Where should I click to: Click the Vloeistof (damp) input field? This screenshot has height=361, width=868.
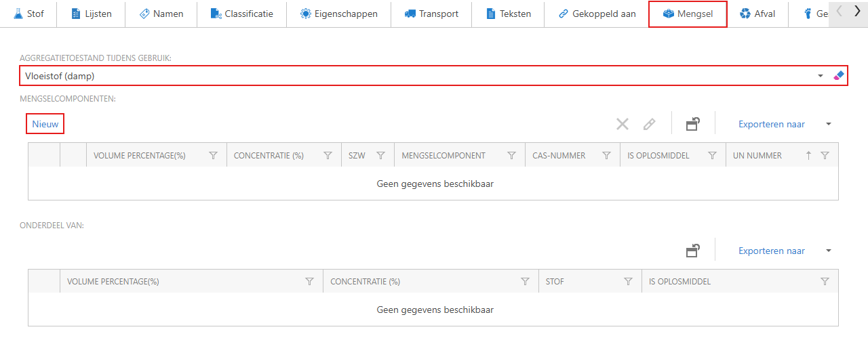coord(407,76)
